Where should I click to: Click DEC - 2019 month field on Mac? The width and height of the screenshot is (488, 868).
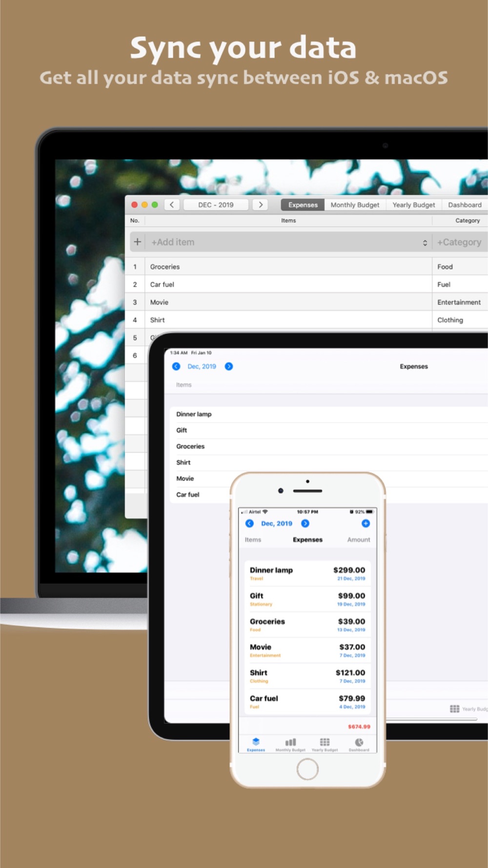[216, 205]
